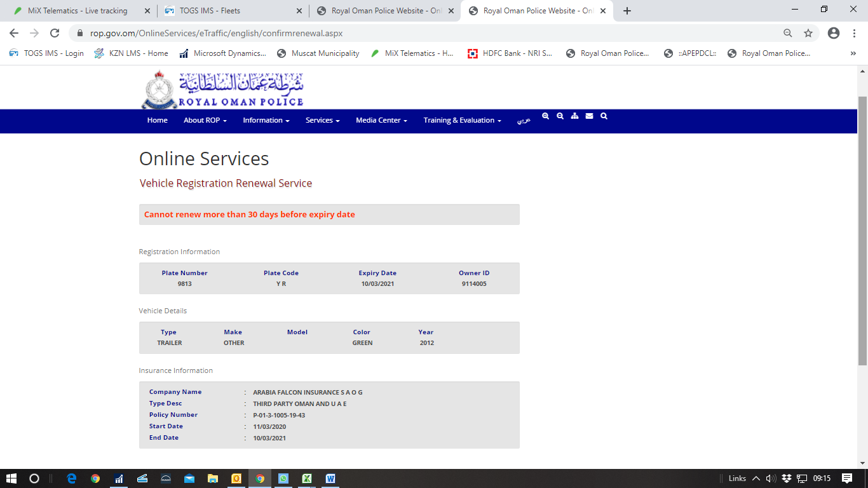Reload the page using the refresh icon
Image resolution: width=868 pixels, height=488 pixels.
pos(55,33)
